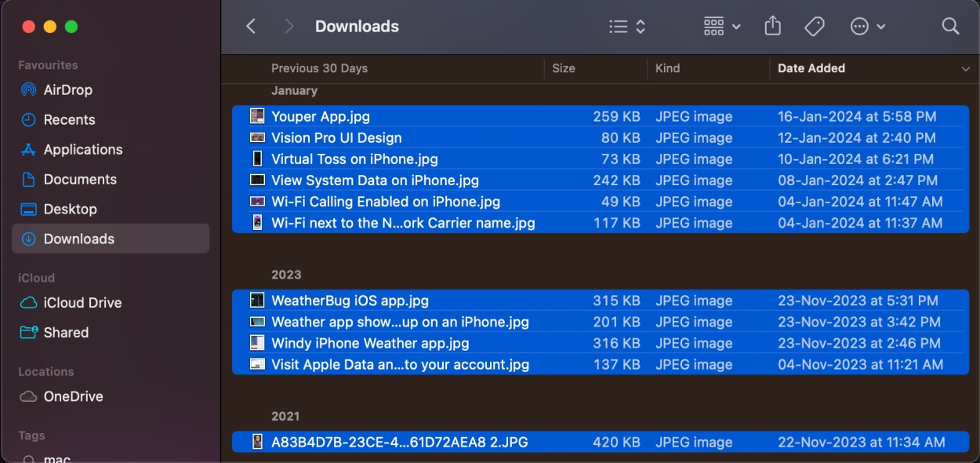
Task: Click the mac tag color dot
Action: [x=29, y=458]
